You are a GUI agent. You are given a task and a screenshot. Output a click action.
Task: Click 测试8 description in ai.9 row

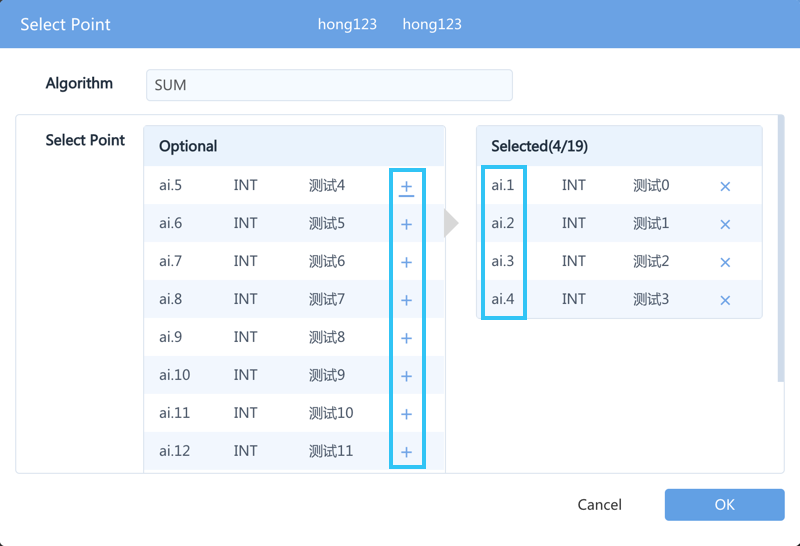[327, 337]
